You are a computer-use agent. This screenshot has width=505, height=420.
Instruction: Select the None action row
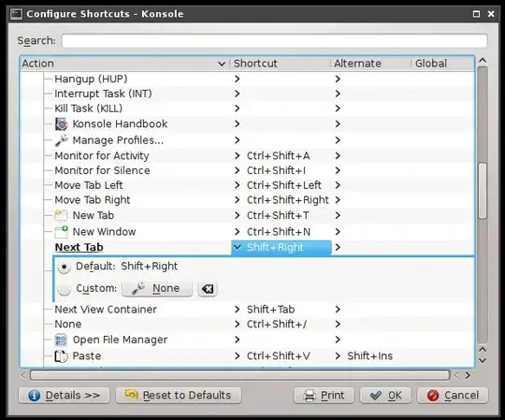pos(247,324)
